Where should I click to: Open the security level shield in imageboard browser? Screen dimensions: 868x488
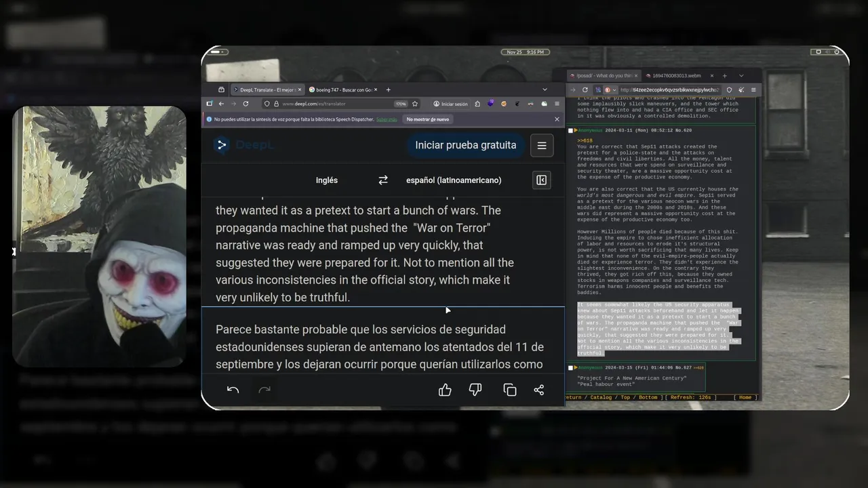729,89
